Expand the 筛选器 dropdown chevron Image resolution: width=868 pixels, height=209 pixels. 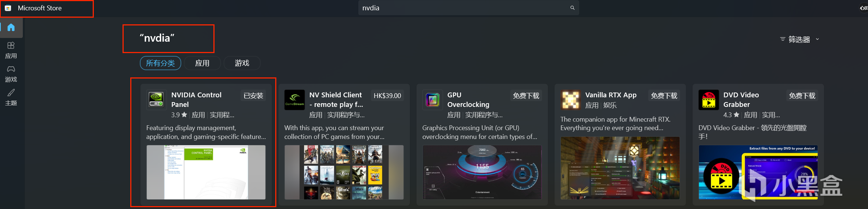coord(817,39)
